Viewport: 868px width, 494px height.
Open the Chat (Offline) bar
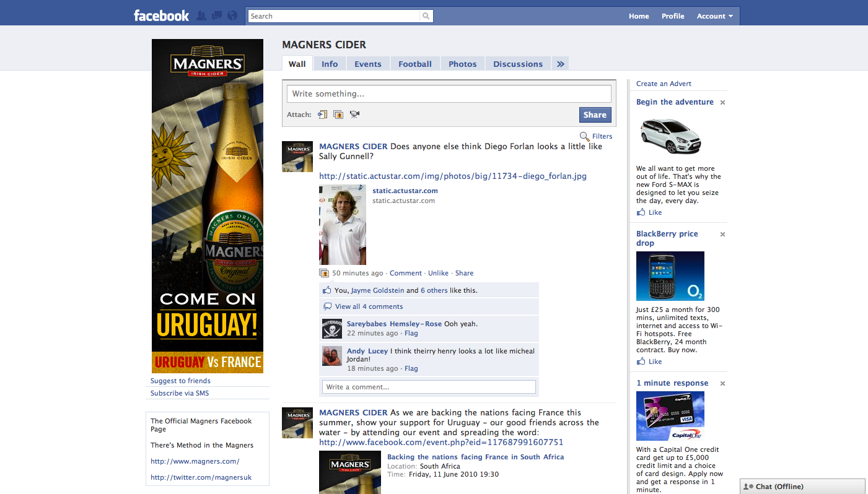[x=802, y=487]
